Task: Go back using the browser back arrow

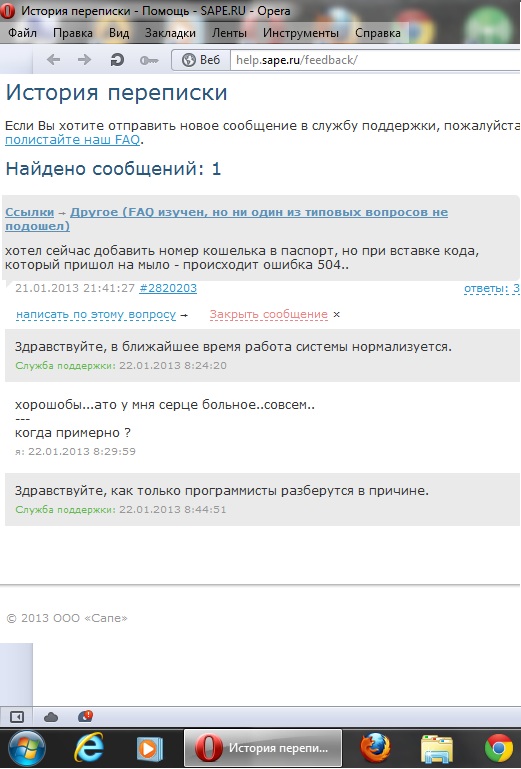Action: (x=53, y=60)
